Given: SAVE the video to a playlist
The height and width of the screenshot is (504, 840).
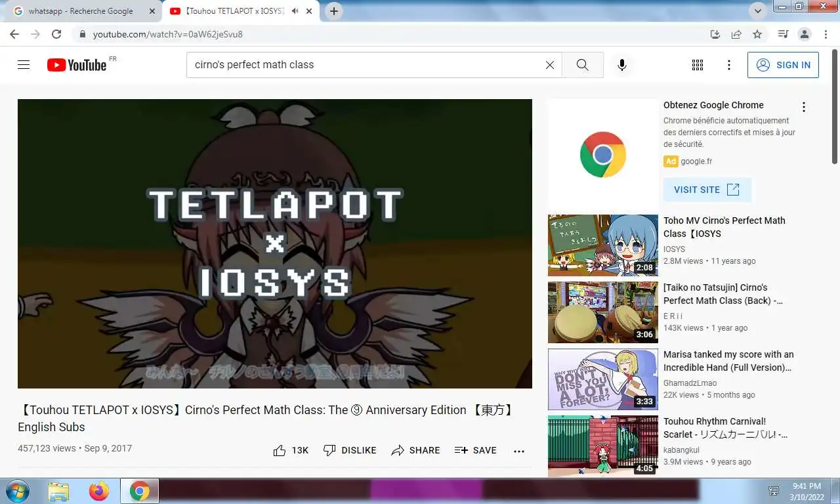Looking at the screenshot, I should [476, 450].
